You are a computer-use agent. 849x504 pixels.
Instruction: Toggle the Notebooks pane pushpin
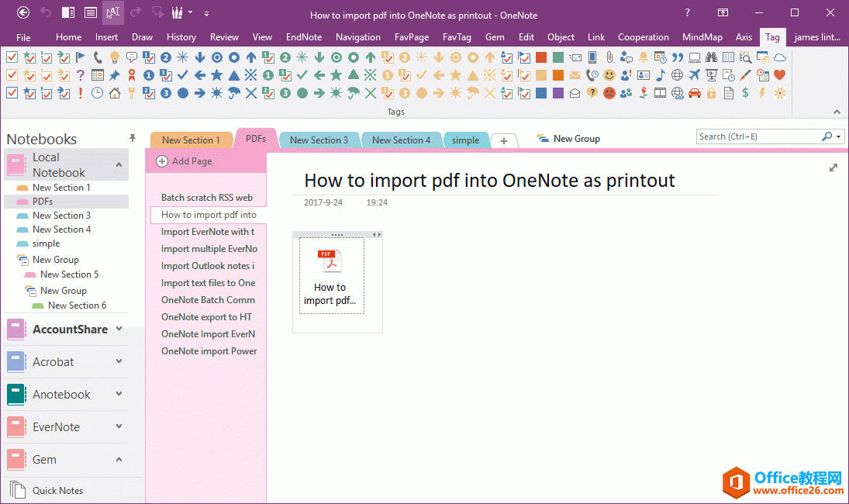point(133,137)
